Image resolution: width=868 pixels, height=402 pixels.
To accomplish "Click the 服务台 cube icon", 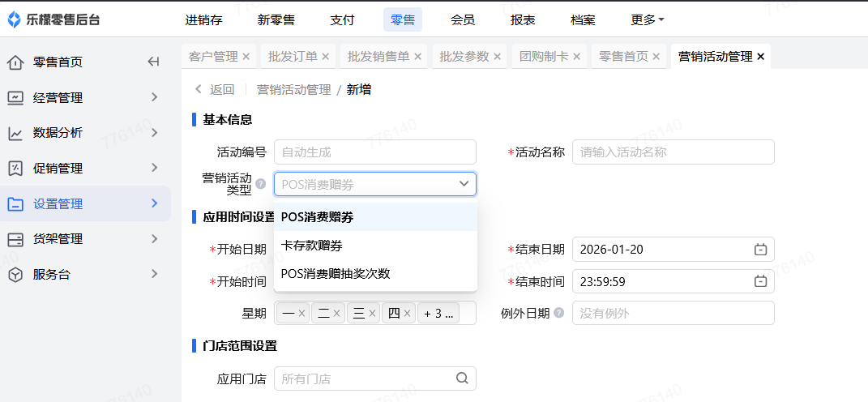I will pos(15,274).
